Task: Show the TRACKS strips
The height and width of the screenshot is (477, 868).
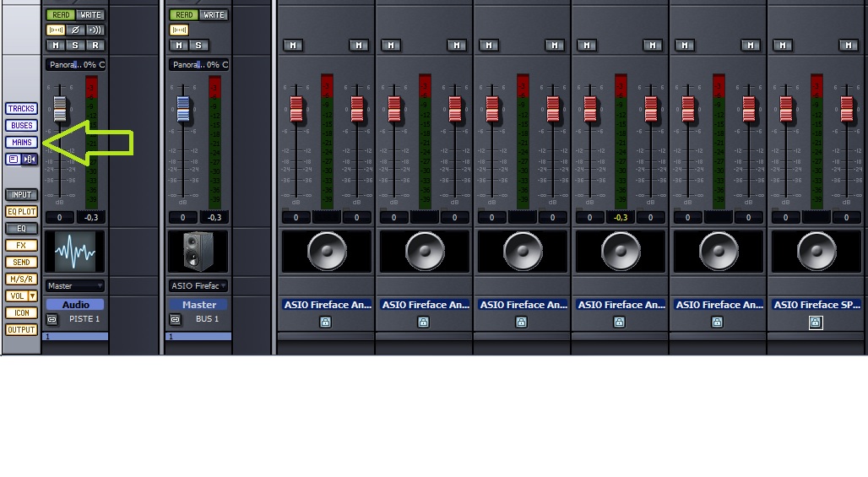Action: click(22, 108)
